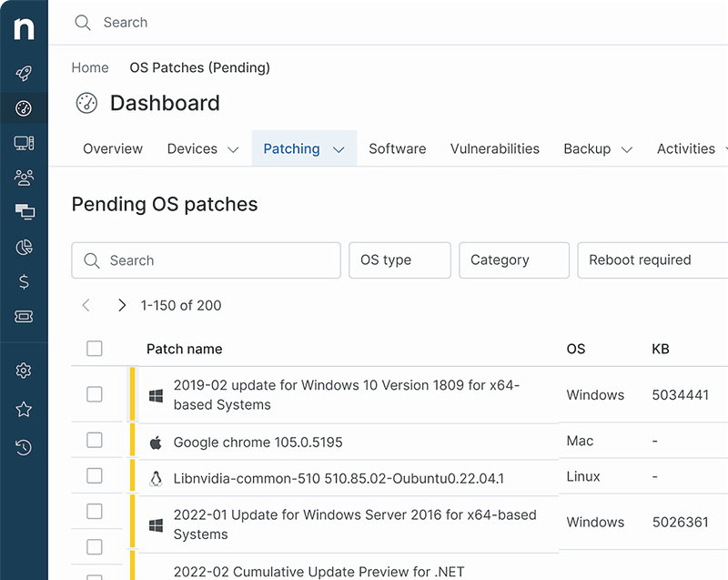Open Ticketing via the ticket icon
The width and height of the screenshot is (728, 580).
(x=23, y=316)
